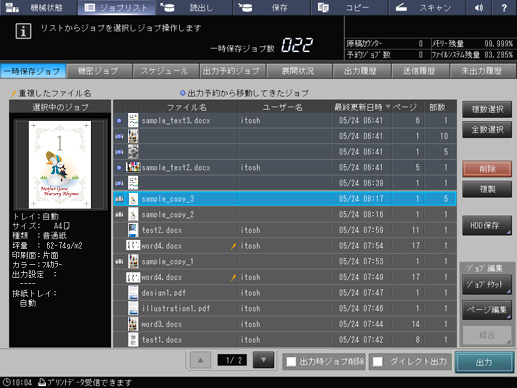The height and width of the screenshot is (388, 517).
Task: Open the 機械状態 machine status screen
Action: pos(38,7)
